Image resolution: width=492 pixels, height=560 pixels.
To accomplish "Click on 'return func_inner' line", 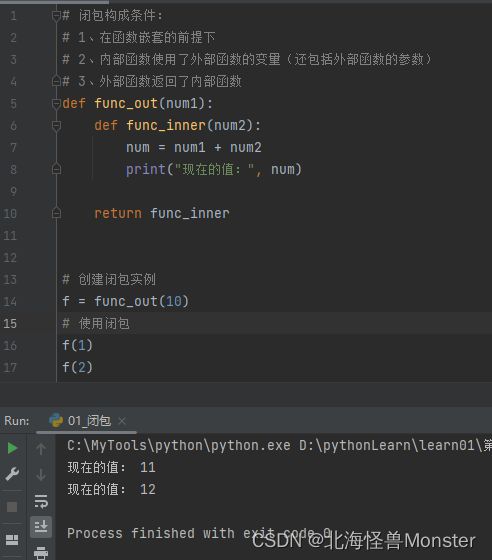I will 162,213.
